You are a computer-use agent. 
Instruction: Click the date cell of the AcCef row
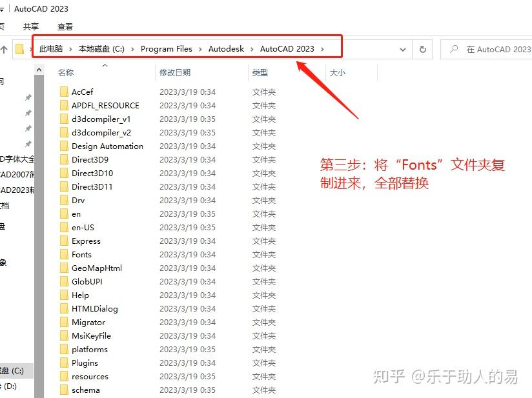(187, 92)
